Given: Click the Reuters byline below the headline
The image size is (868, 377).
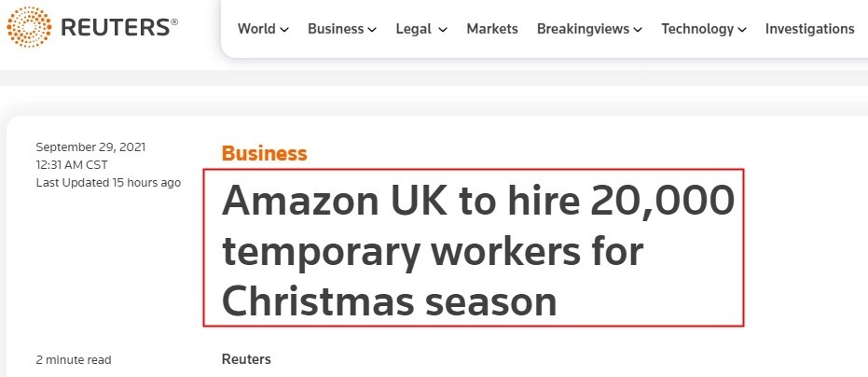Looking at the screenshot, I should (246, 359).
